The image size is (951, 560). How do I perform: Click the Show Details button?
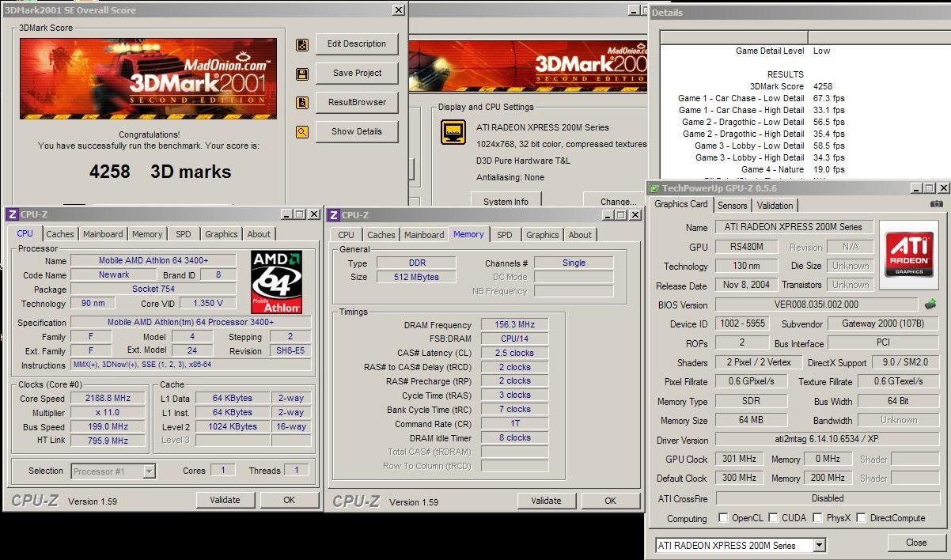point(357,132)
